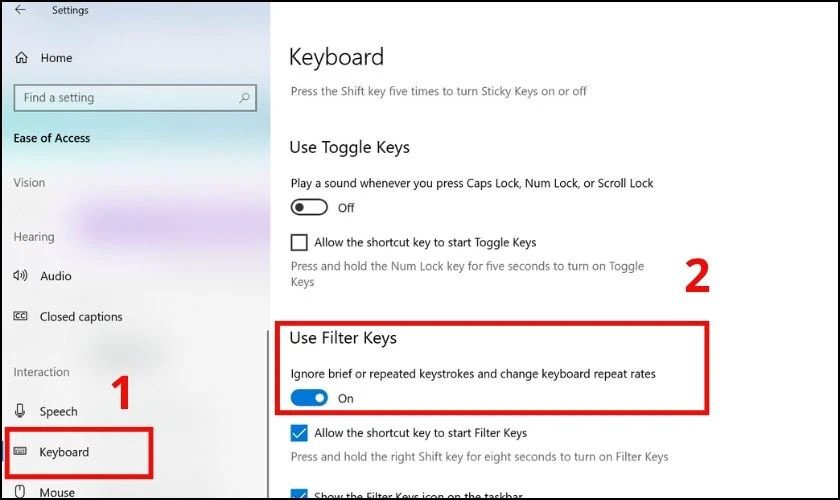Go to the Home settings page
This screenshot has height=500, width=840.
click(56, 58)
